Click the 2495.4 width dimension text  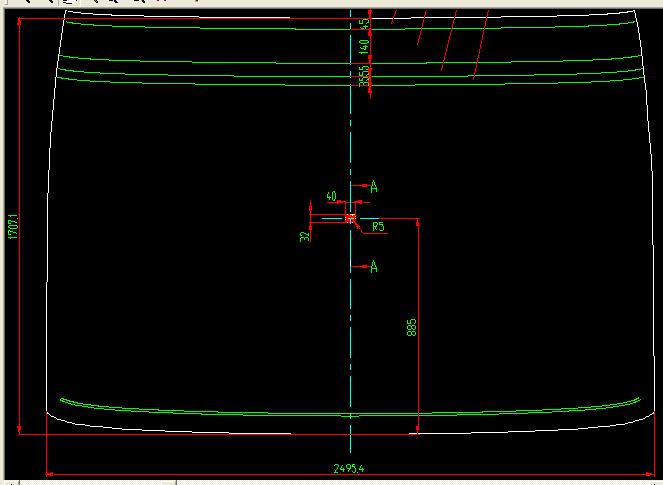coord(349,467)
